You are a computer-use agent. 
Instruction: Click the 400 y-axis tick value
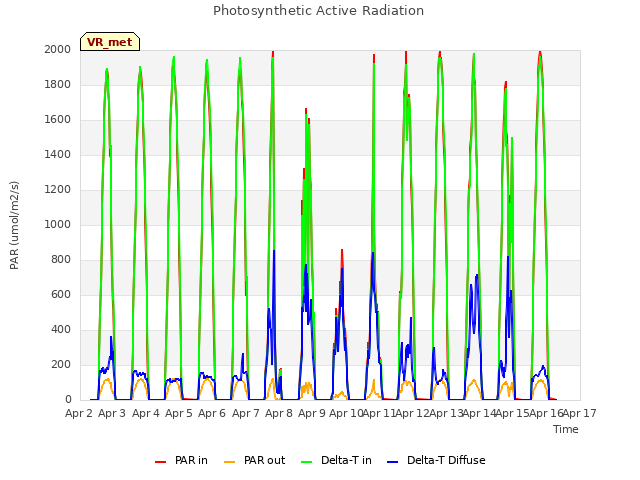point(61,330)
